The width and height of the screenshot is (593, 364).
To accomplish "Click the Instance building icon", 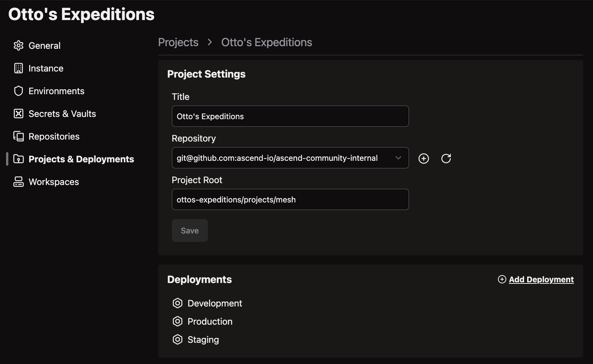I will (19, 68).
